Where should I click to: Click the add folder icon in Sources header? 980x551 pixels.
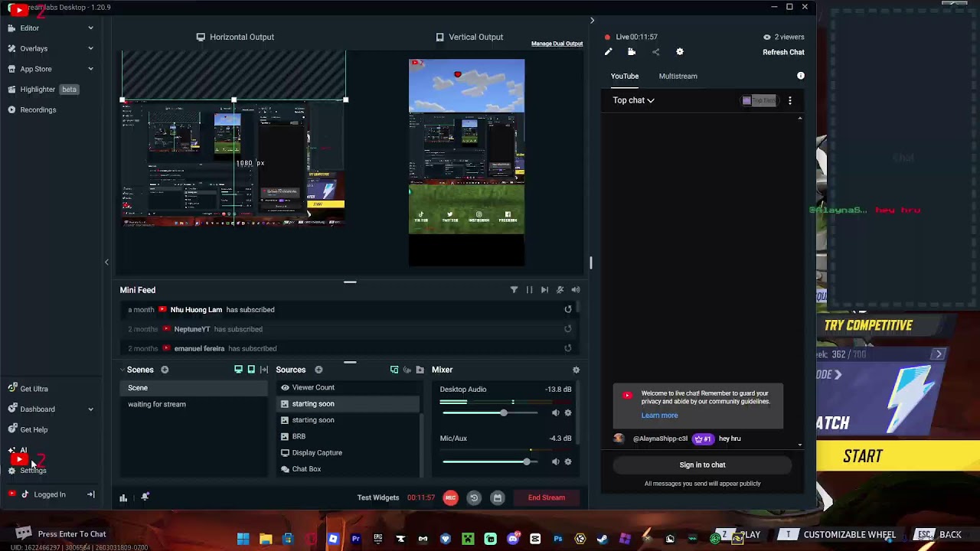[420, 370]
